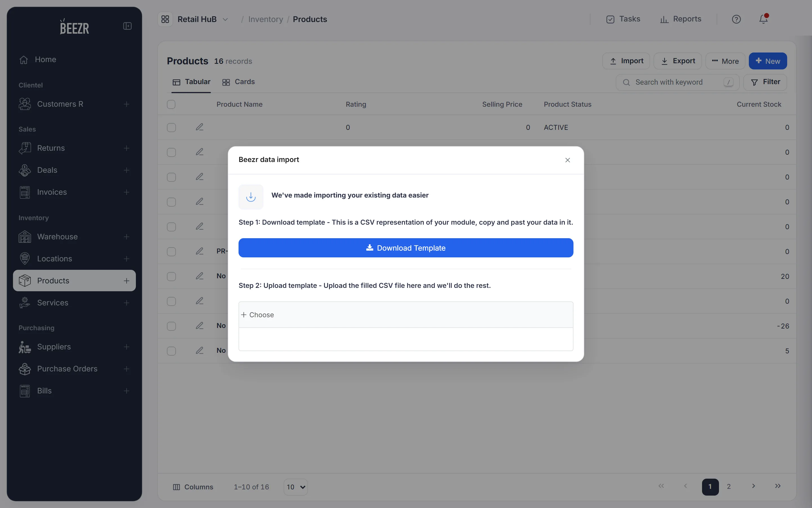
Task: Collapse the sidebar with the panel icon
Action: (127, 26)
